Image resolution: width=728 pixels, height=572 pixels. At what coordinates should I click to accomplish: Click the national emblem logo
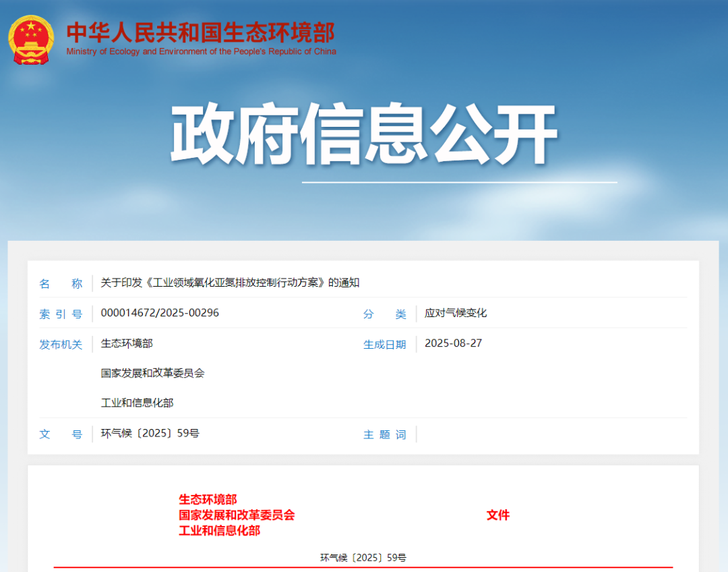31,38
